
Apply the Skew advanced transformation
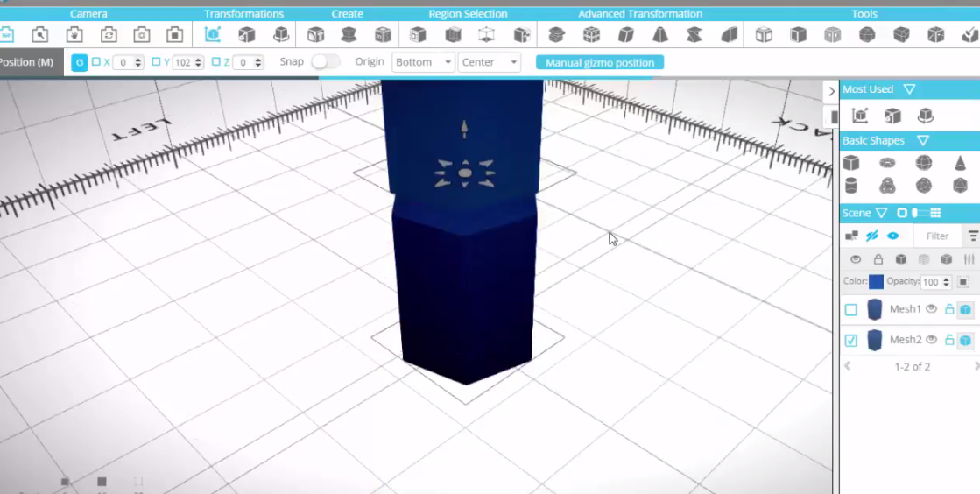click(625, 34)
